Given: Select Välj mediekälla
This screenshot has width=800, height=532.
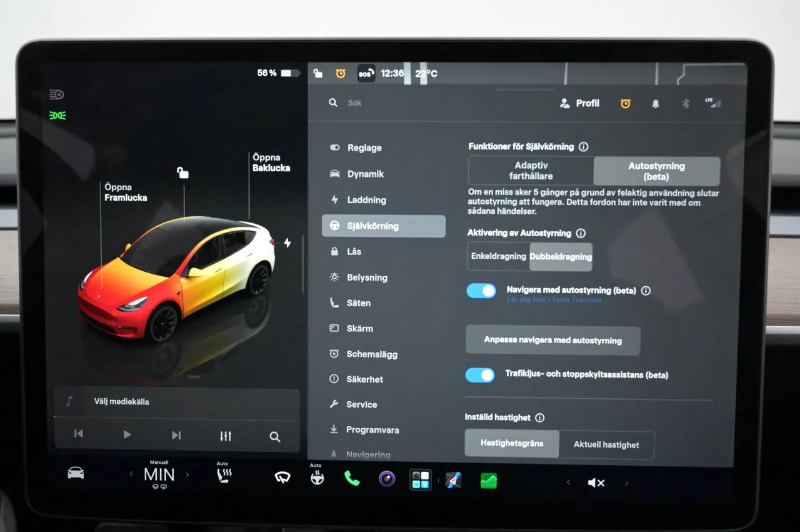Looking at the screenshot, I should point(122,402).
